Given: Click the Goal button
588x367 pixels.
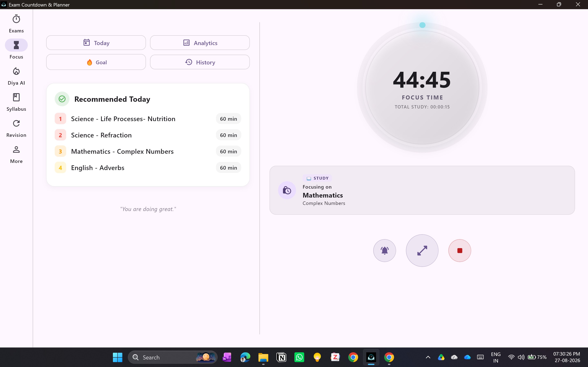Looking at the screenshot, I should [x=96, y=62].
